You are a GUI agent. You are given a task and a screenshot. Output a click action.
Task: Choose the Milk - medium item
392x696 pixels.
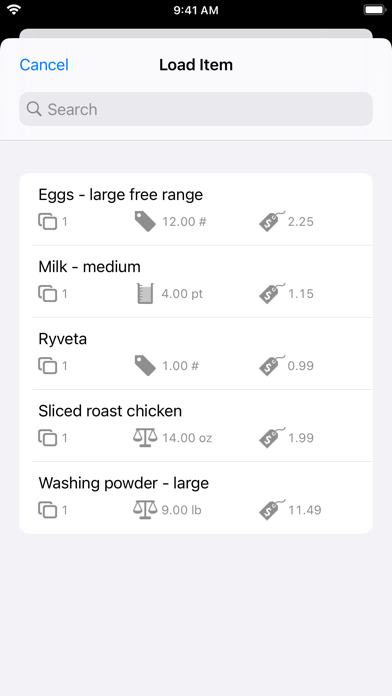(196, 281)
